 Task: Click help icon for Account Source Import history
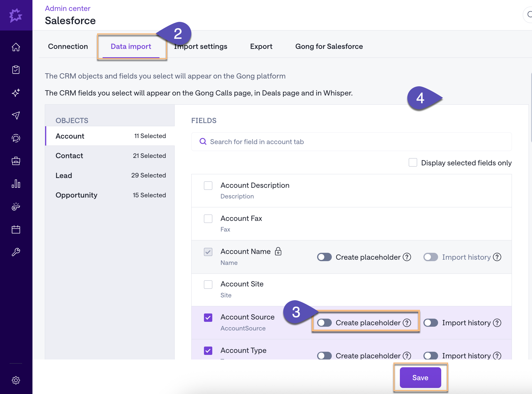[497, 323]
